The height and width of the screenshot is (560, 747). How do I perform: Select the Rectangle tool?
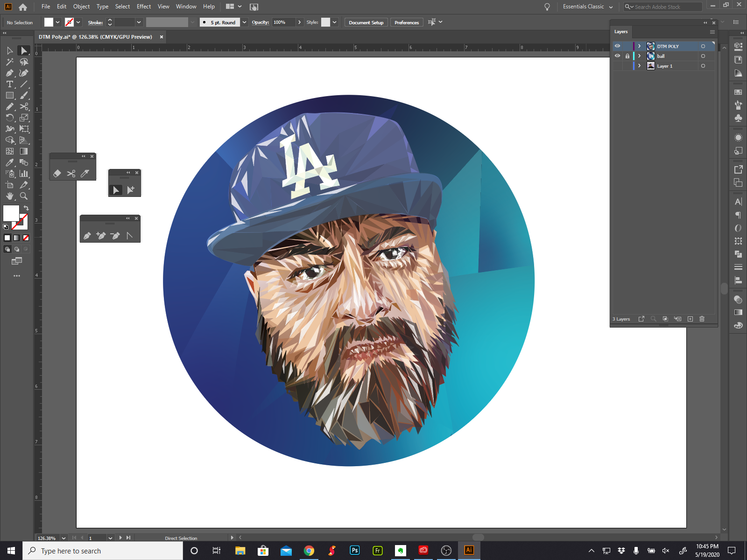[9, 95]
